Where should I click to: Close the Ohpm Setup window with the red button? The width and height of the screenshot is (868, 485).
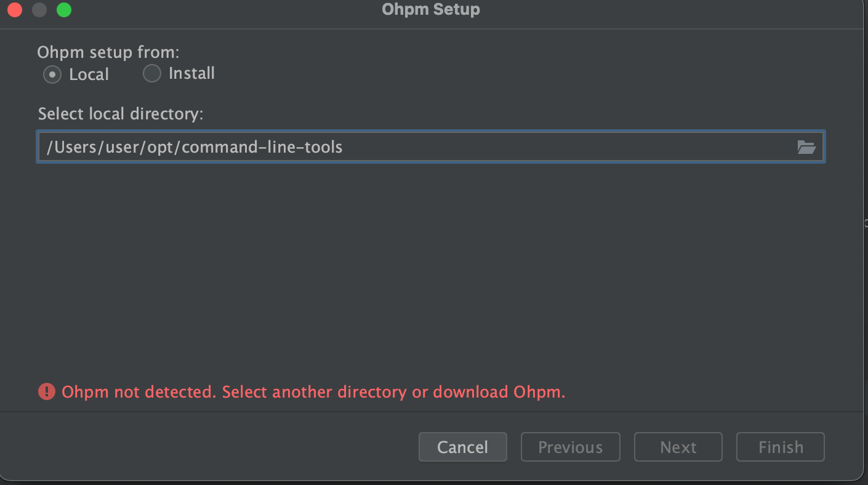pos(15,10)
